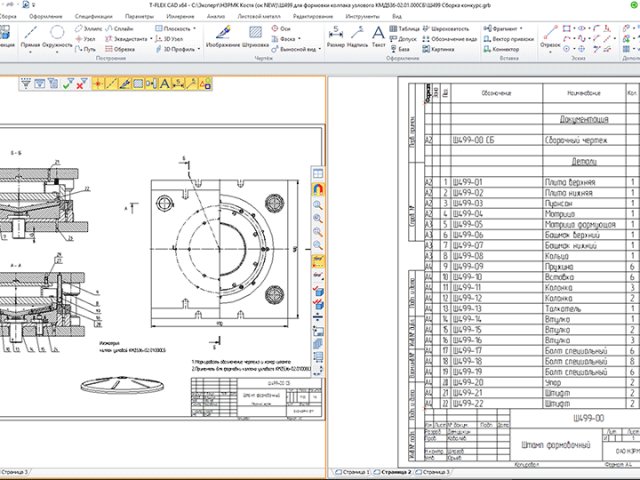Open the right pane's Страница 3 tab
Image resolution: width=640 pixels, height=480 pixels.
433,472
